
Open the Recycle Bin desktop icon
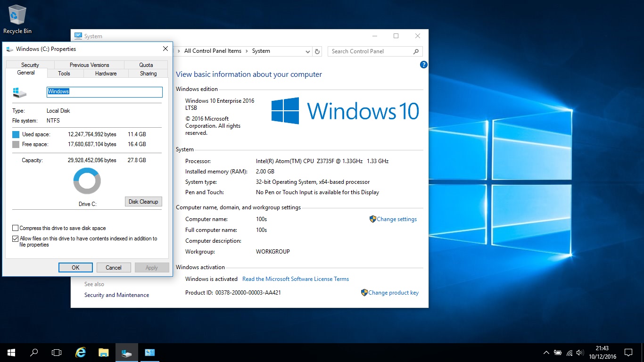point(17,19)
